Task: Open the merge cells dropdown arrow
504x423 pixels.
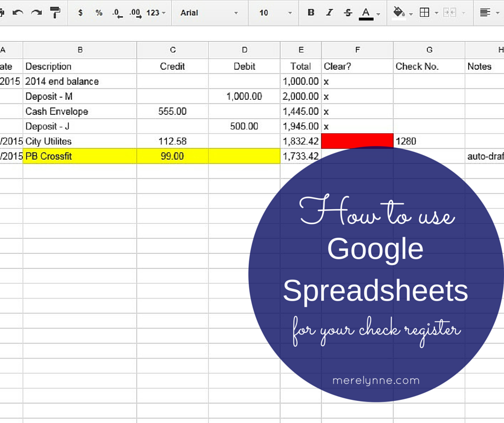Action: coord(463,13)
